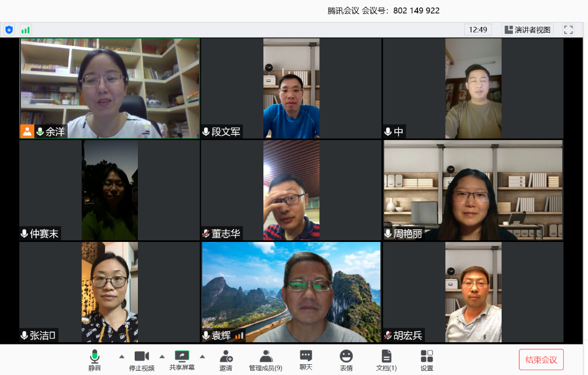Expand audio options arrow beside 静音

tap(122, 357)
